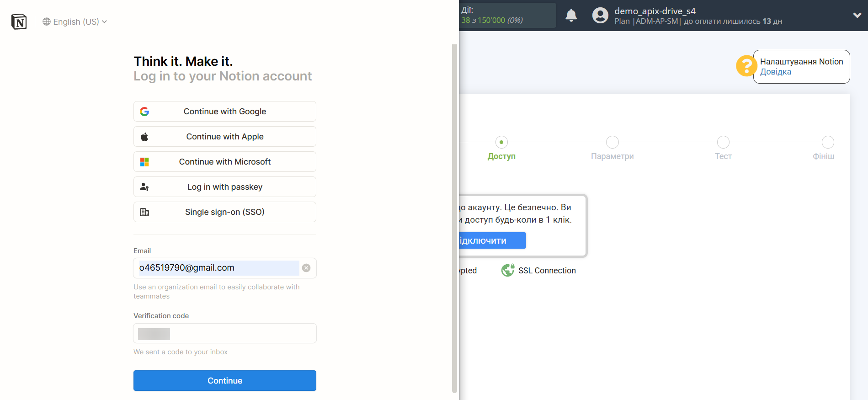Click the SSL Connection shield icon
Viewport: 868px width, 400px height.
pyautogui.click(x=508, y=270)
